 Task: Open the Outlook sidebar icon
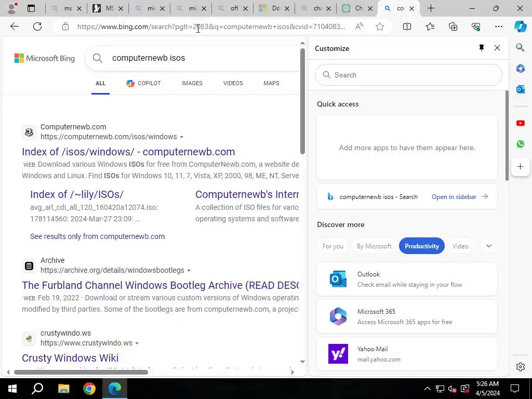[520, 89]
